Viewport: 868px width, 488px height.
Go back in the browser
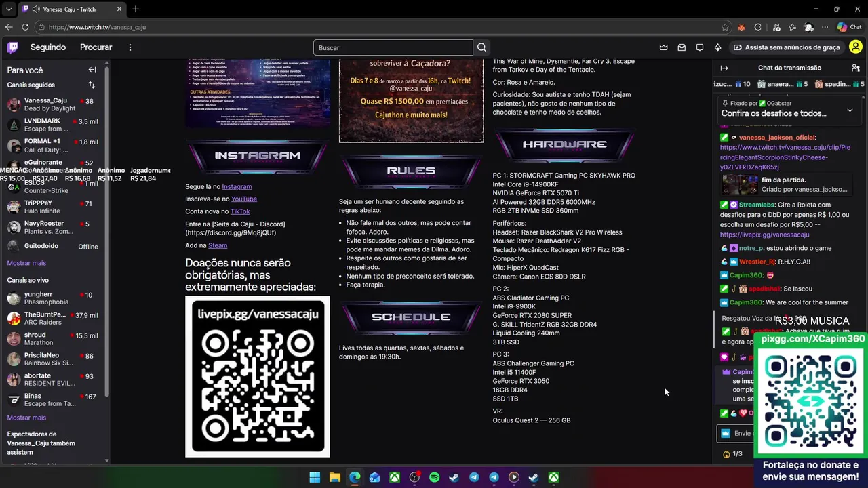click(x=9, y=27)
